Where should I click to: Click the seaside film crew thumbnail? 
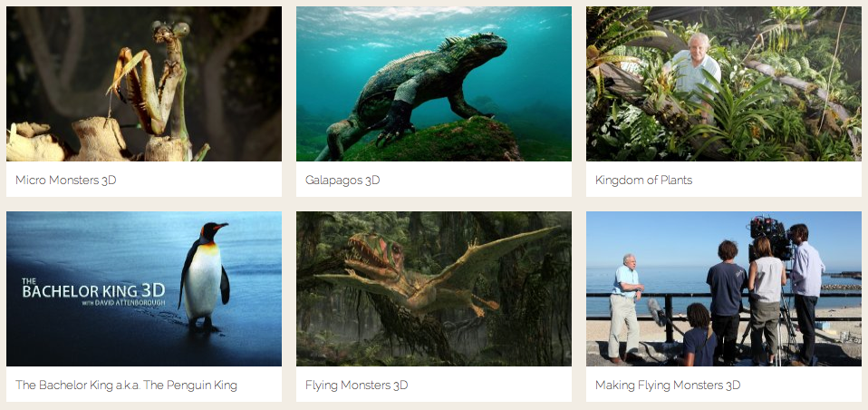(724, 288)
